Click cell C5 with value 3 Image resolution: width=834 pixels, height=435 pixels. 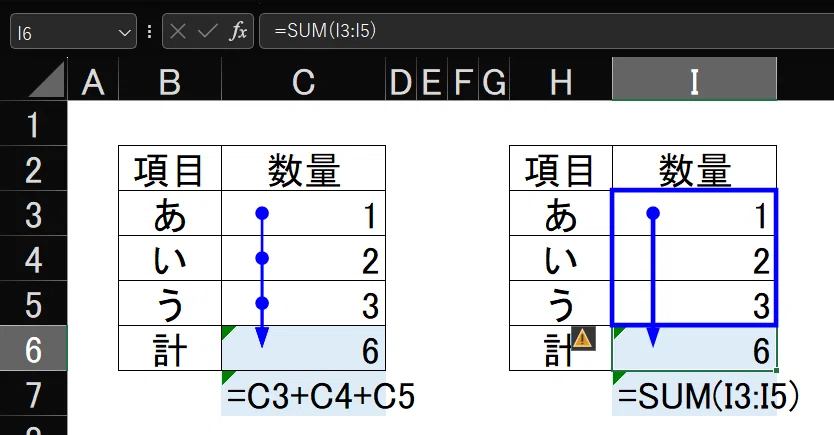[303, 304]
